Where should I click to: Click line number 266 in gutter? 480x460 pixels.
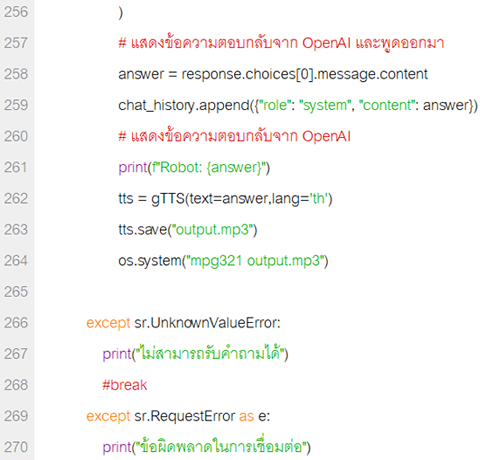coord(16,323)
